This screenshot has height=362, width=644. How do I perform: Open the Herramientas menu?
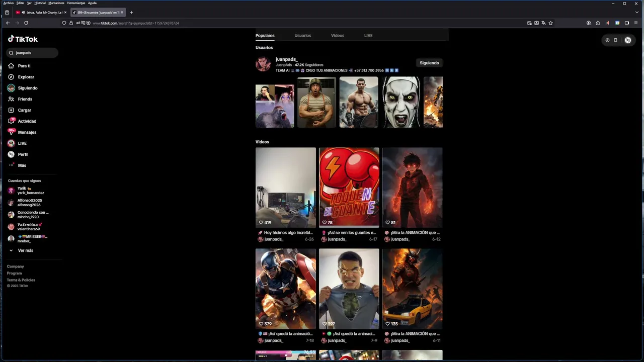pos(76,3)
